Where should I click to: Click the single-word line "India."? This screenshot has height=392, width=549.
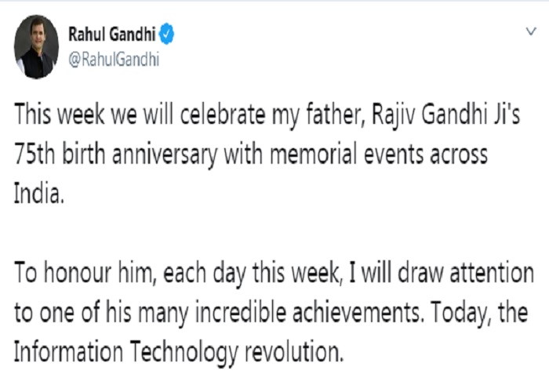(39, 194)
